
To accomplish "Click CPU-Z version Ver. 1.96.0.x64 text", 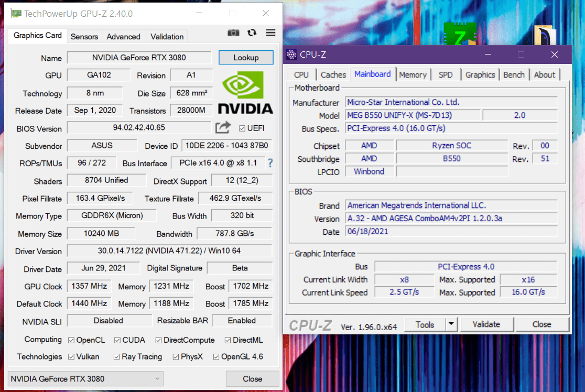I will (369, 326).
